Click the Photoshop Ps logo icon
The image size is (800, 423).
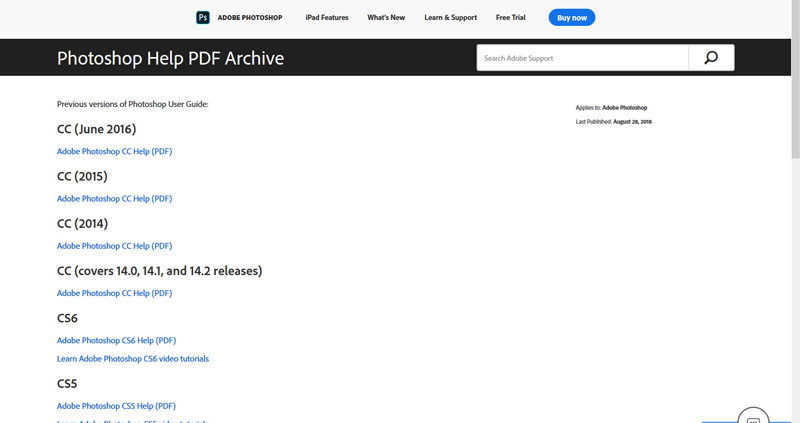pos(203,17)
